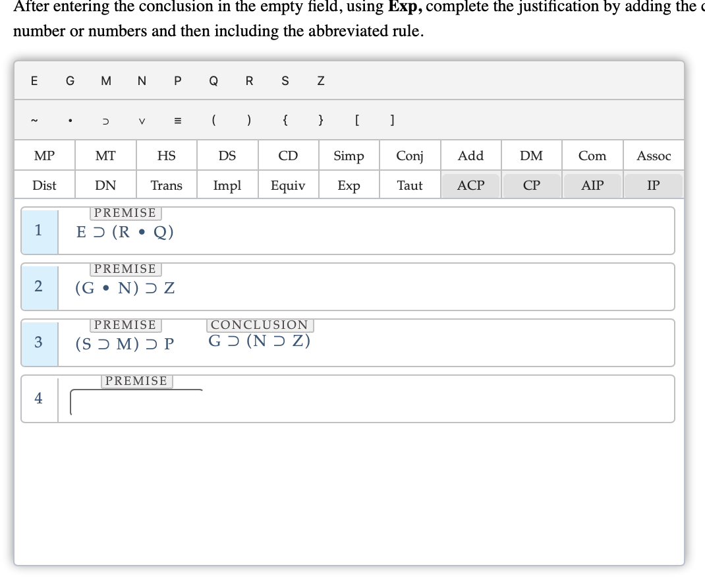Image resolution: width=705 pixels, height=588 pixels.
Task: Select the wedge (∨) disjunction symbol
Action: 142,121
